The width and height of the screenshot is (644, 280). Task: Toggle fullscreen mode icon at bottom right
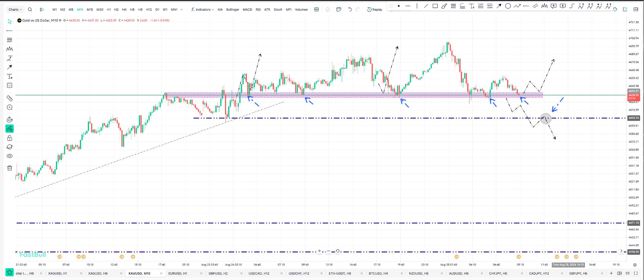636,273
